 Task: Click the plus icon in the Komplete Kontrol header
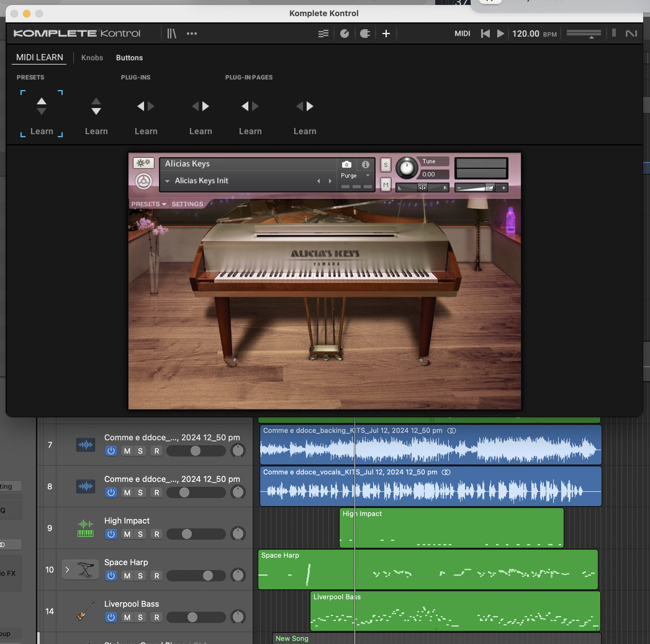click(386, 33)
